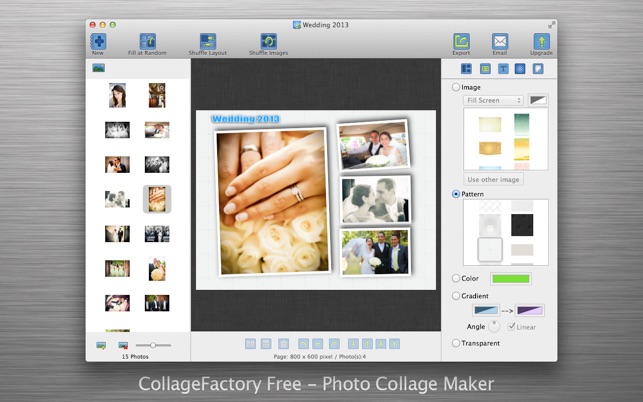Click the straighten level icon in bottom bar
643x402 pixels.
click(x=317, y=344)
